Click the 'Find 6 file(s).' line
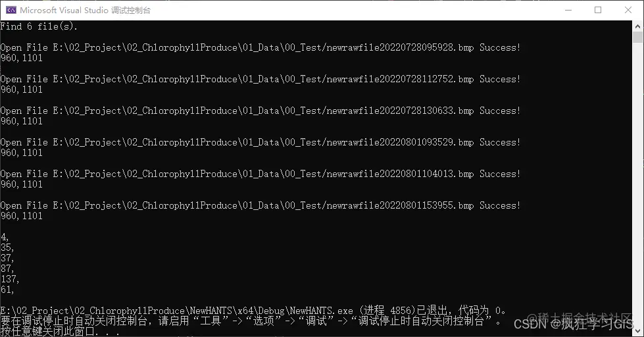The image size is (644, 337). [x=39, y=26]
